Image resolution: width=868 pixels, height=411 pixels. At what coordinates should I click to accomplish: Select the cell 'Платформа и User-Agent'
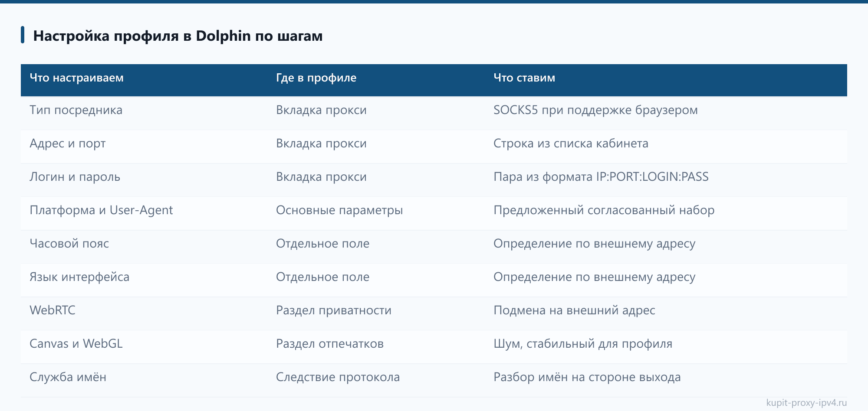101,210
